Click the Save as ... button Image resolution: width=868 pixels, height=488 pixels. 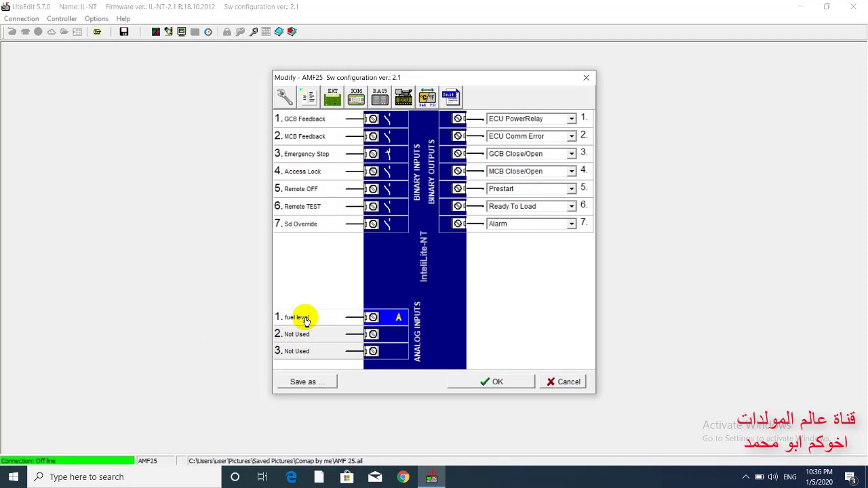pyautogui.click(x=307, y=382)
